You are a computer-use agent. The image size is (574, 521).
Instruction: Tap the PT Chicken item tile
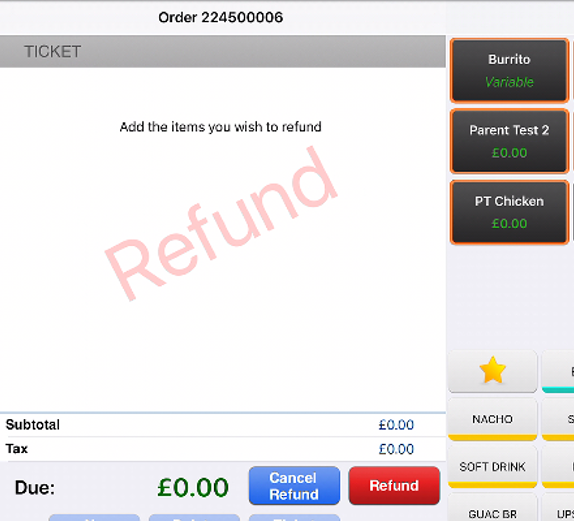click(509, 212)
